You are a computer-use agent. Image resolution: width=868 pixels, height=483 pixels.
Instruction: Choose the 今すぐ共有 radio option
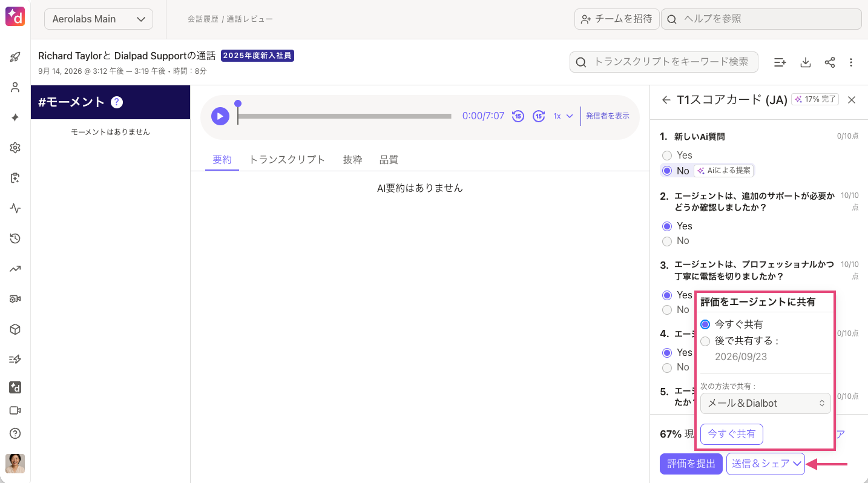click(705, 324)
